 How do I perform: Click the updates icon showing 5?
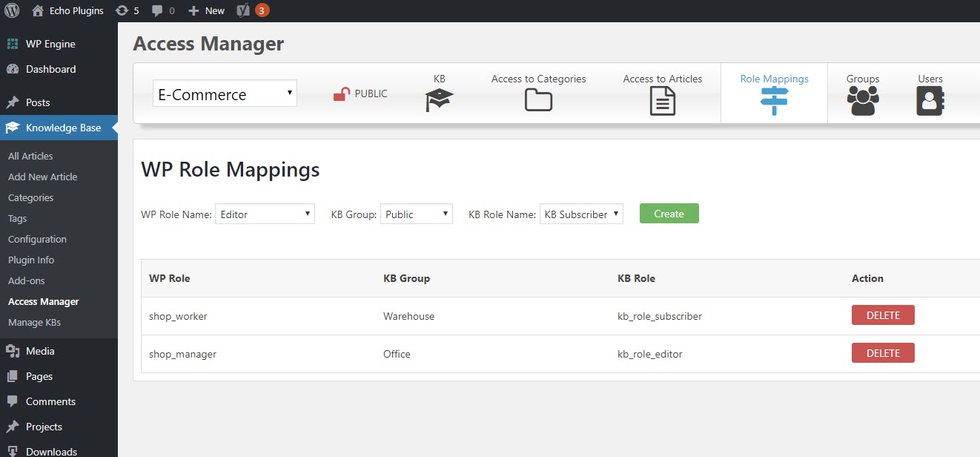tap(122, 10)
